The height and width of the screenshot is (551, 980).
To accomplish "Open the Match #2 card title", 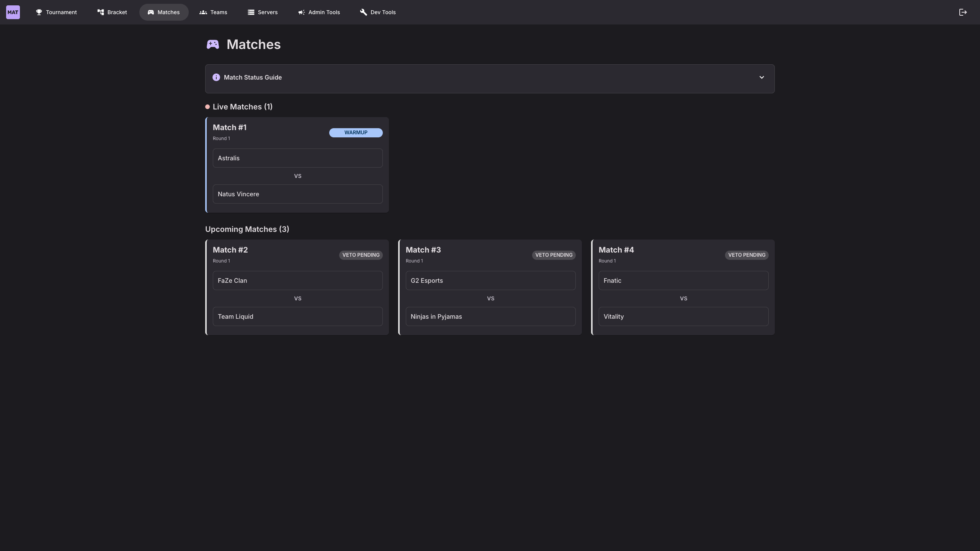I will [x=230, y=250].
